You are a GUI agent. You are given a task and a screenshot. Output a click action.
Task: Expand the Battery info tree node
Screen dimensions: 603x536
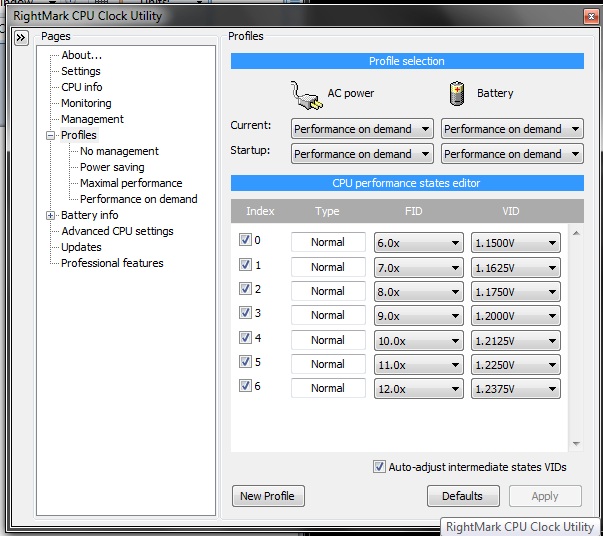click(50, 215)
